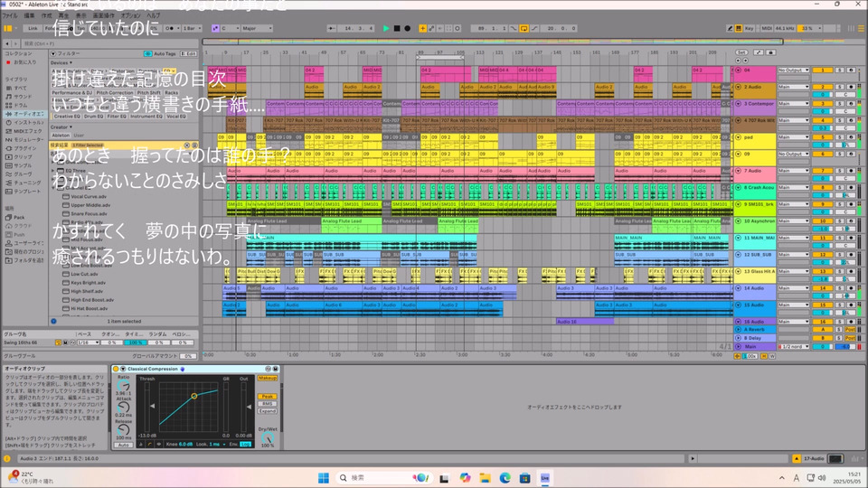Screen dimensions: 868x488
Task: Click the Vocal EQ filter tag
Action: point(175,116)
